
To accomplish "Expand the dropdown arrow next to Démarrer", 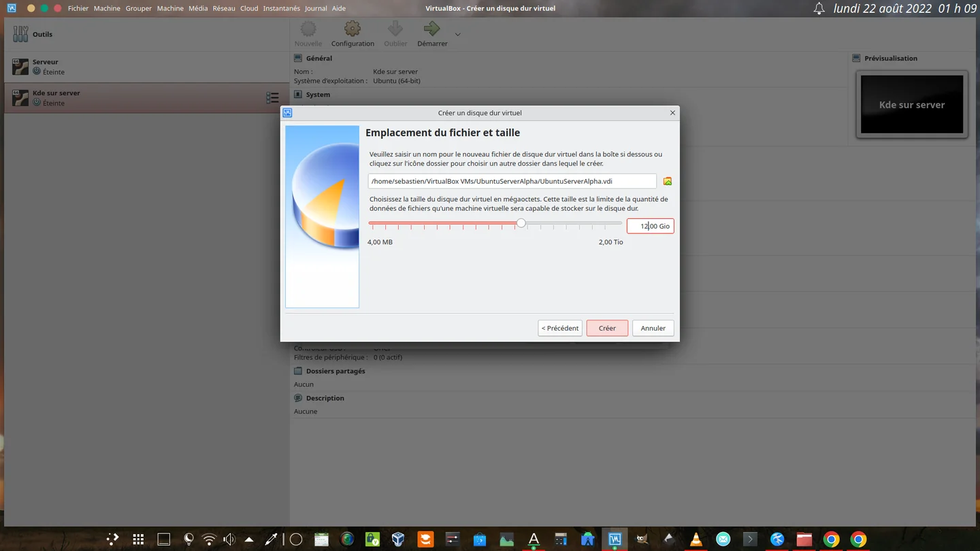I will point(457,35).
